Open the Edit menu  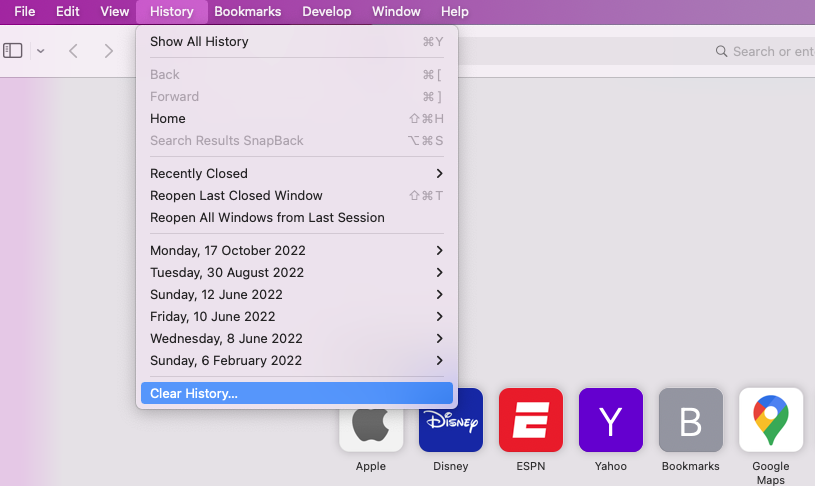68,11
